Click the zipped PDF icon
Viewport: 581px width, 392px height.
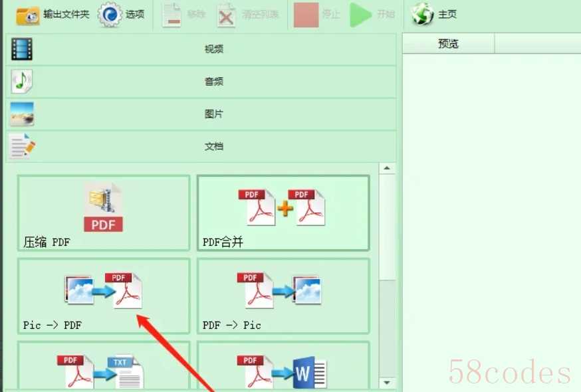tap(104, 208)
